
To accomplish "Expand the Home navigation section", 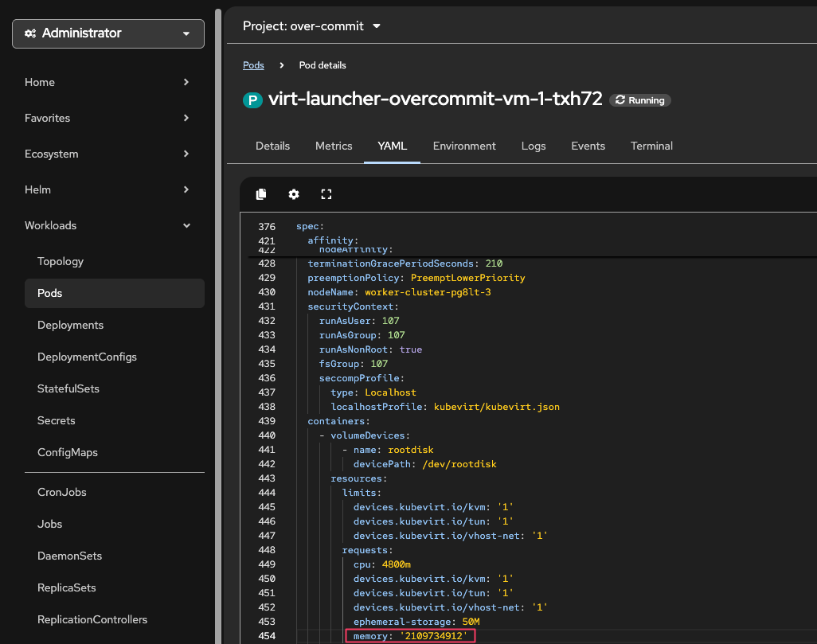I will coord(107,82).
